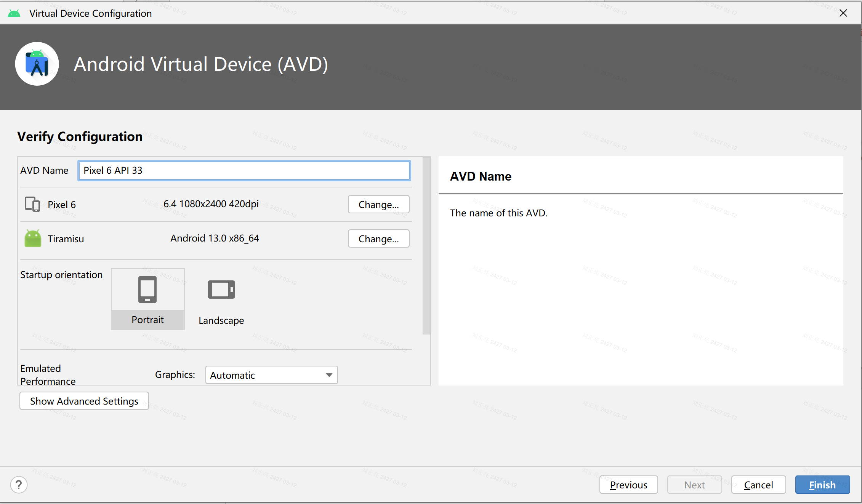862x504 pixels.
Task: Click the Android head icon in title bar
Action: (14, 13)
